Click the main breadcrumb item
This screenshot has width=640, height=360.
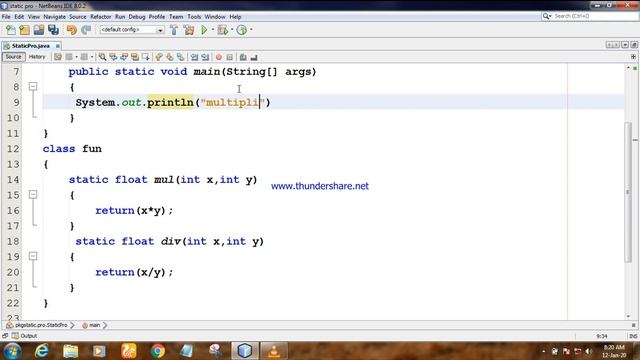tap(91, 325)
